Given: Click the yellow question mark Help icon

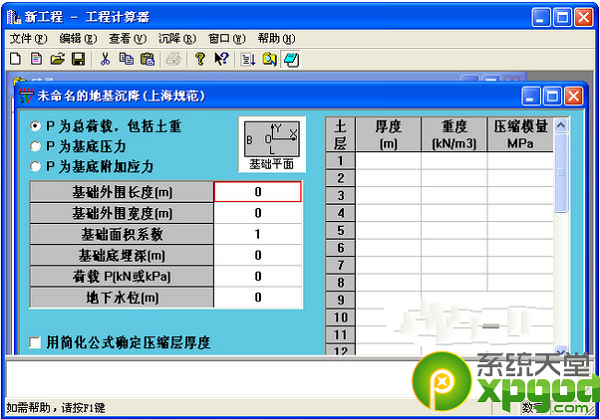Looking at the screenshot, I should click(x=200, y=59).
